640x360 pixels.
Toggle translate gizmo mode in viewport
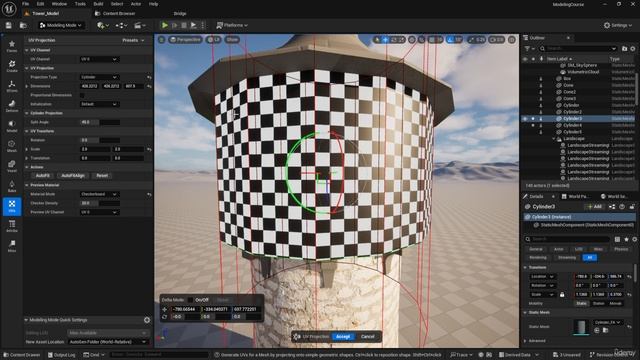click(x=385, y=40)
